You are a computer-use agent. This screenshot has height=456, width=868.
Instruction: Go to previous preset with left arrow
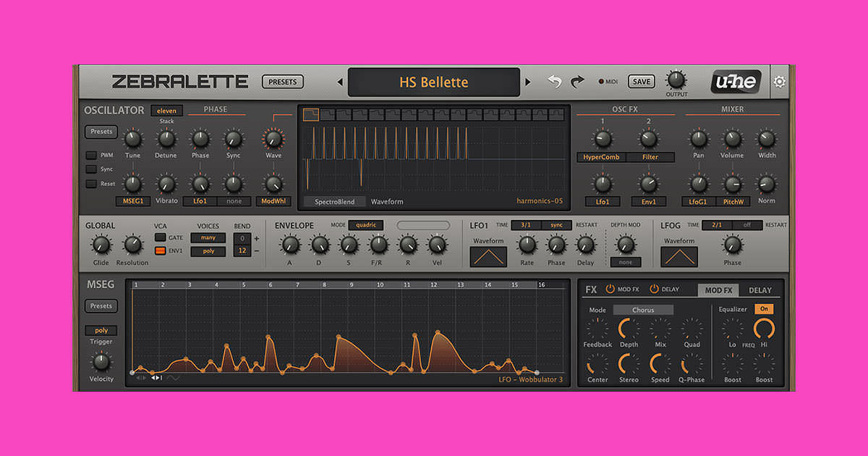(x=340, y=82)
